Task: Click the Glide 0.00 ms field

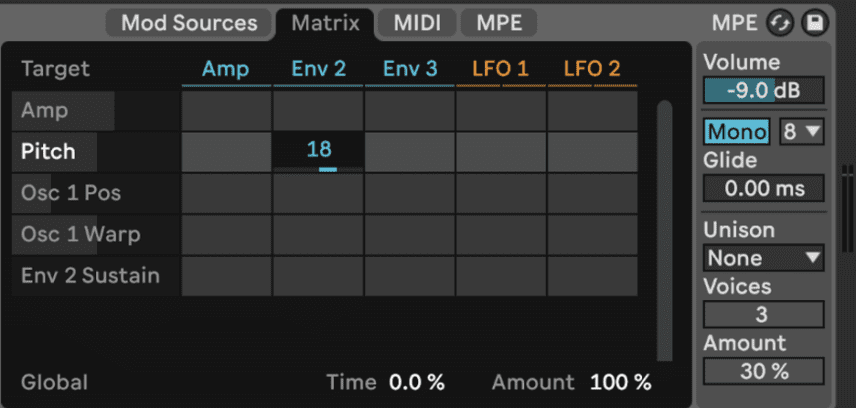Action: (x=764, y=188)
